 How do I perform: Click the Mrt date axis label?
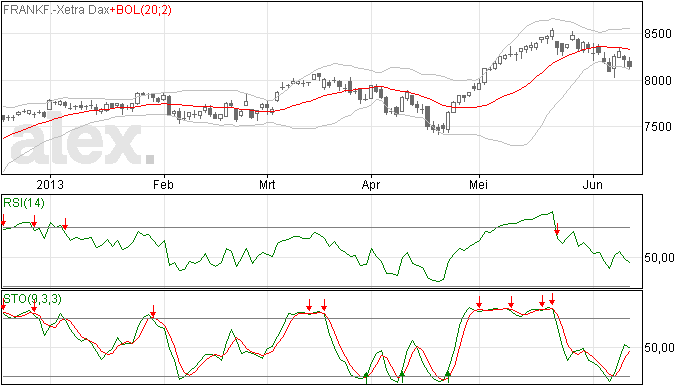pyautogui.click(x=267, y=185)
